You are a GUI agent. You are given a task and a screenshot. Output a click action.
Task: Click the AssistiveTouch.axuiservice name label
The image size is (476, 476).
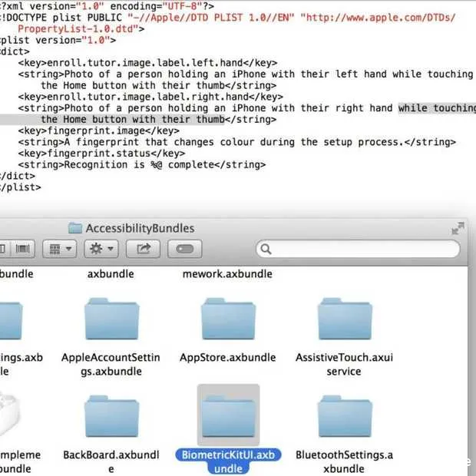click(344, 364)
